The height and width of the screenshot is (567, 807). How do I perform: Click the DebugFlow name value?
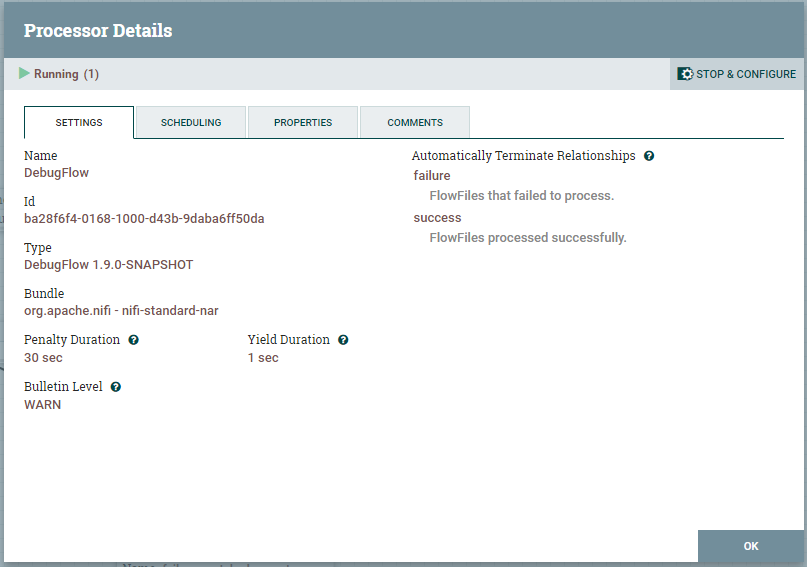pos(57,173)
